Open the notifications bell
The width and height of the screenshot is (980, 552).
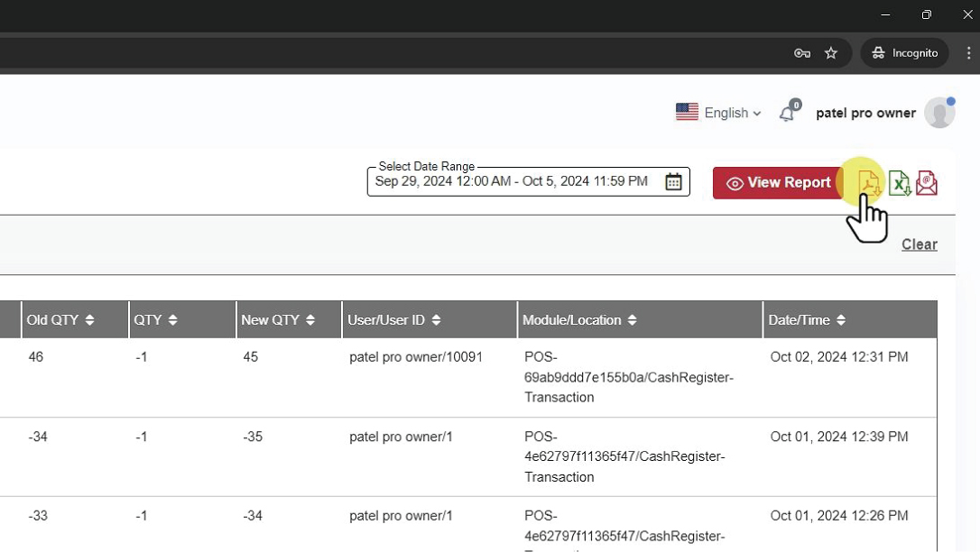coord(787,113)
